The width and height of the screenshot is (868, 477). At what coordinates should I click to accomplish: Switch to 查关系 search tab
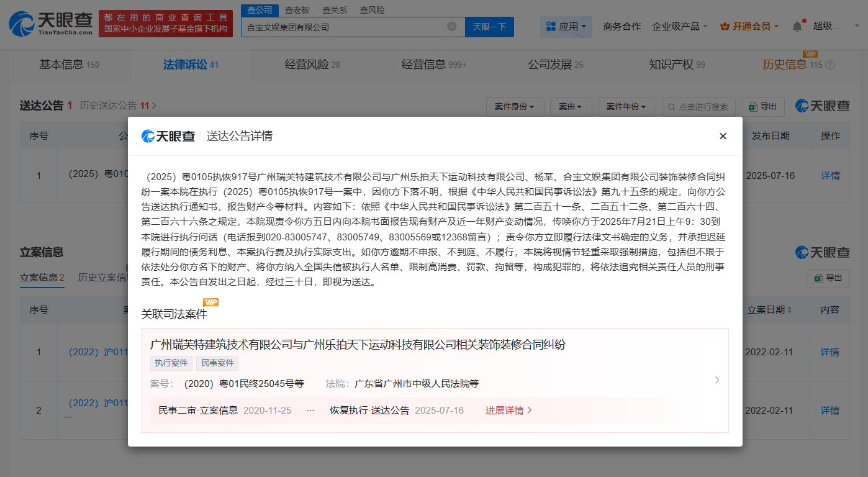[x=335, y=10]
